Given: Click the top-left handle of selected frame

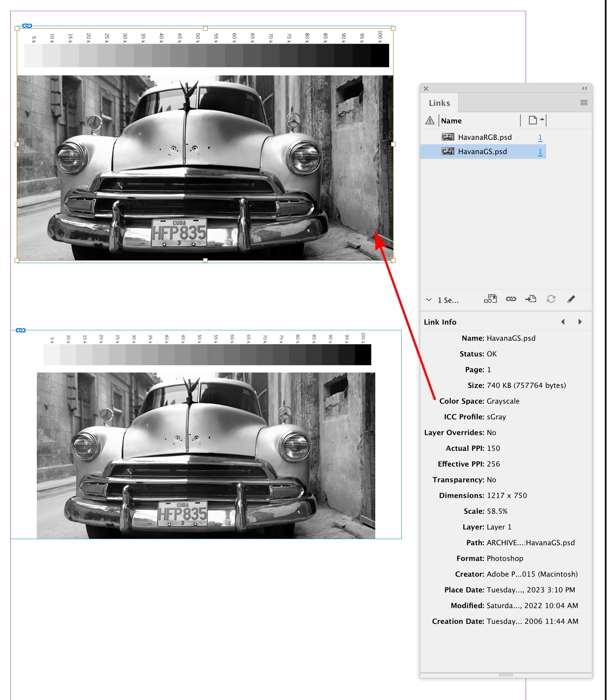Looking at the screenshot, I should 17,28.
